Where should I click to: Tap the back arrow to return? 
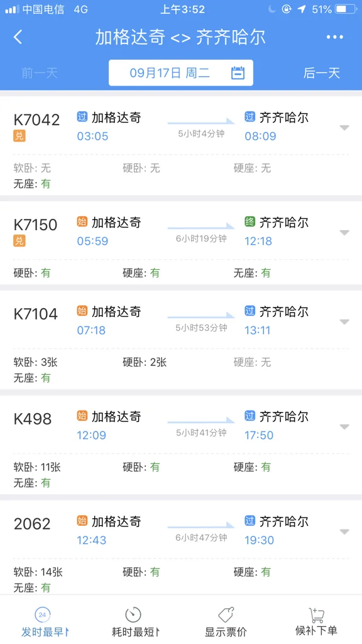(x=18, y=37)
